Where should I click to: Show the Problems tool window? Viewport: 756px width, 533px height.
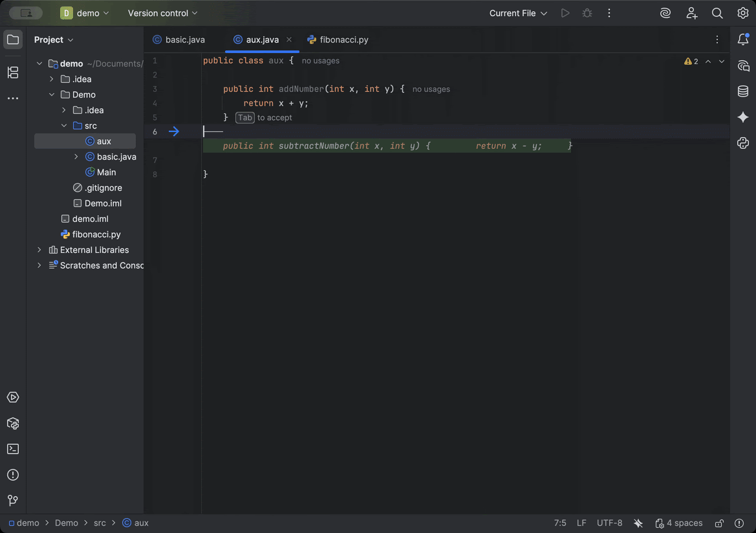pyautogui.click(x=13, y=475)
